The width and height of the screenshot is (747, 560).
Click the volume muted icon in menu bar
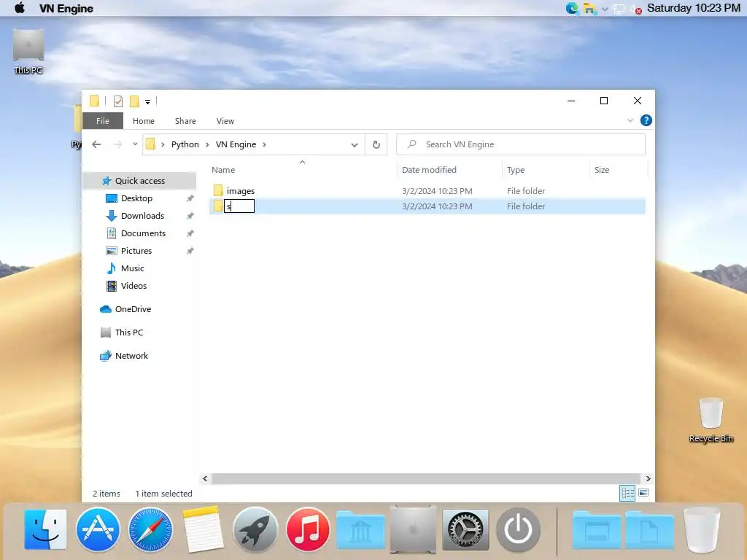(x=636, y=9)
